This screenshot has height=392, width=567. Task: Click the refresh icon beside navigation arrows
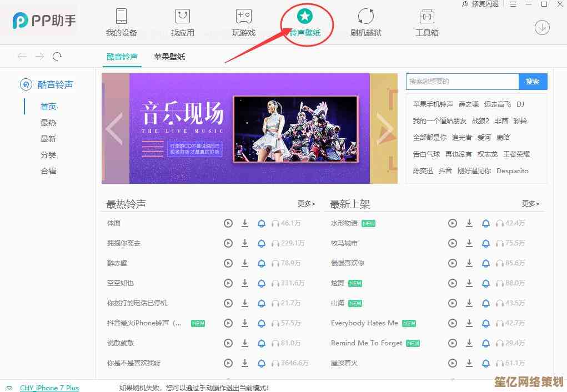click(x=57, y=57)
